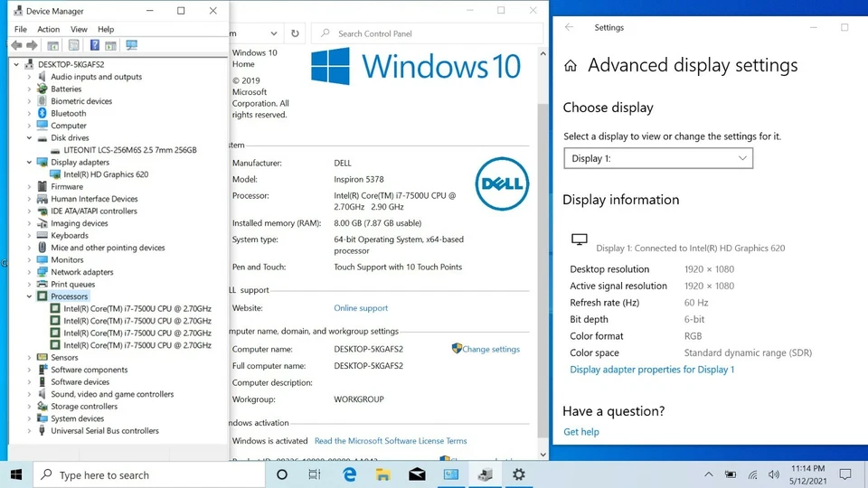Image resolution: width=868 pixels, height=488 pixels.
Task: Click the volume speaker icon in system tray
Action: coord(774,474)
